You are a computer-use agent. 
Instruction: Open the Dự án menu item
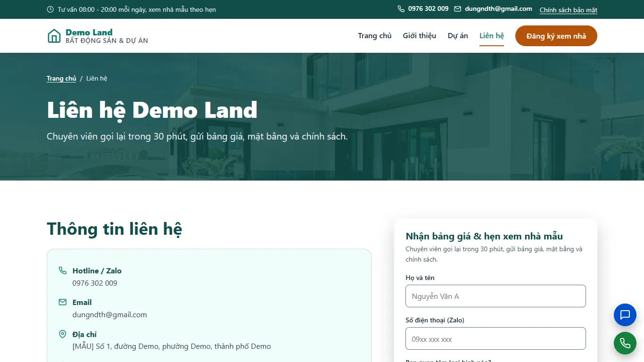coord(458,36)
